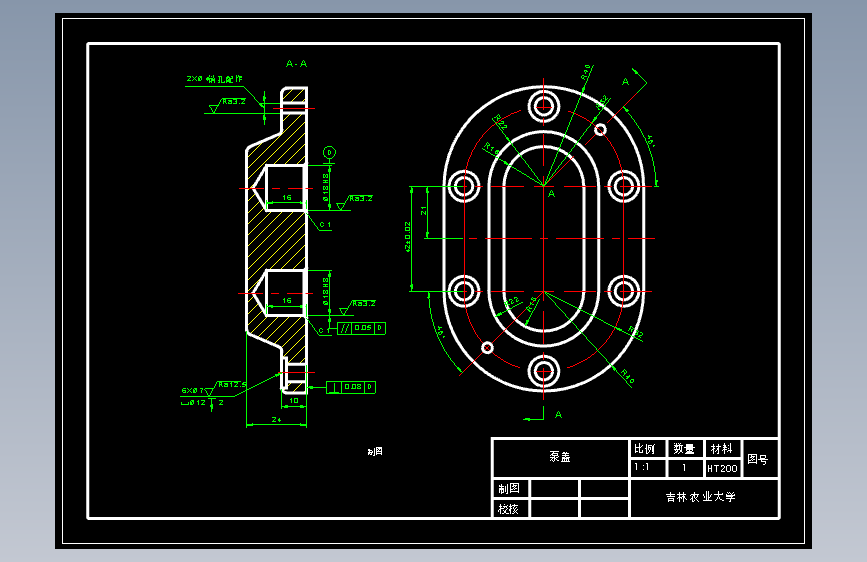
Task: Select the 21 vertical dimension
Action: pyautogui.click(x=424, y=211)
